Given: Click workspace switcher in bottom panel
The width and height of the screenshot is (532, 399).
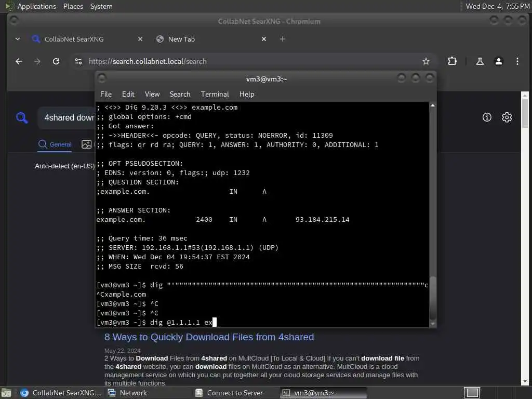Looking at the screenshot, I should coord(472,393).
